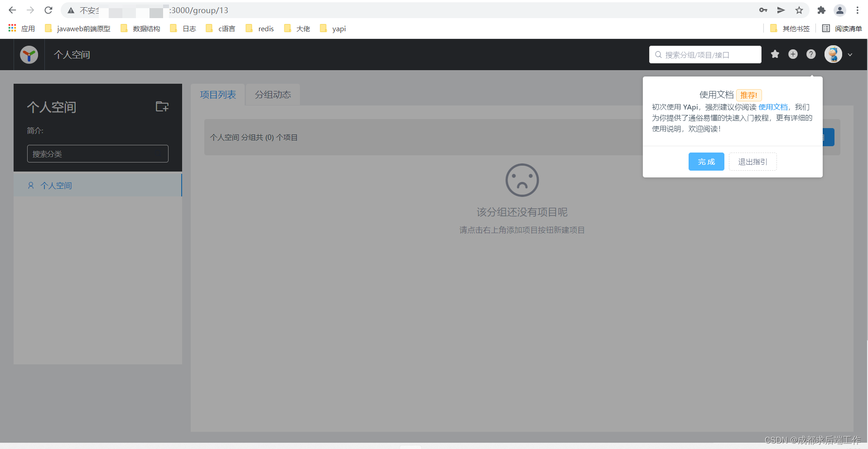Click the bookmark star in address bar
The image size is (868, 449).
[x=799, y=10]
